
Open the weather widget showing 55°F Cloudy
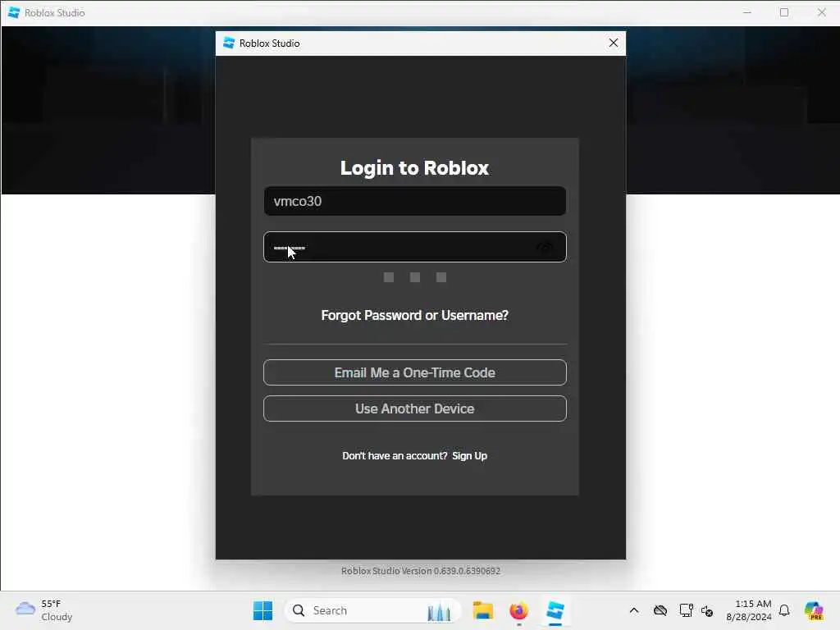coord(44,610)
